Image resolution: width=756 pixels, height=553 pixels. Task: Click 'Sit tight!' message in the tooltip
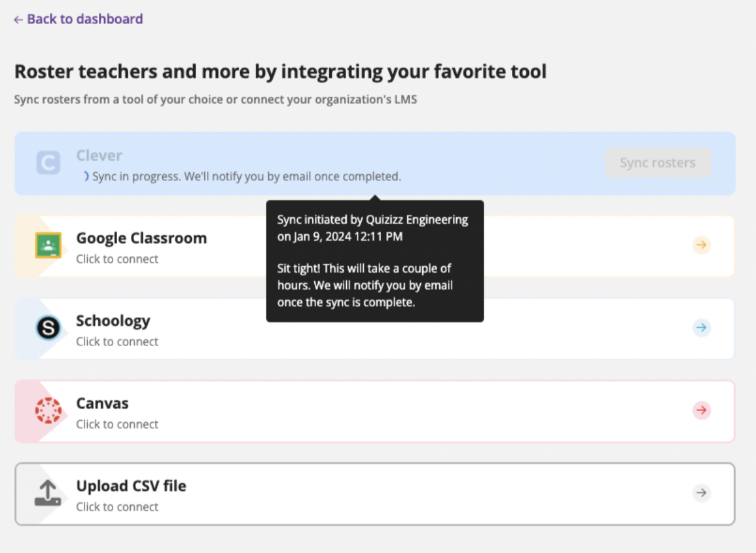coord(365,286)
